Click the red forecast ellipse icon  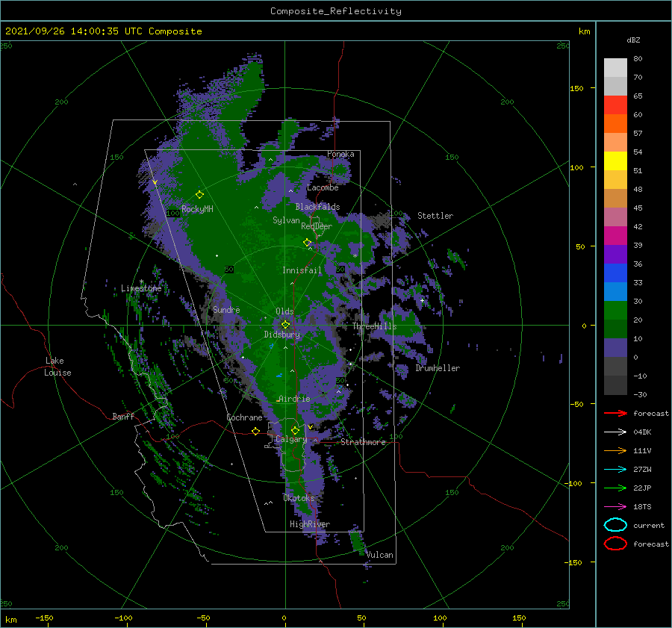point(615,544)
